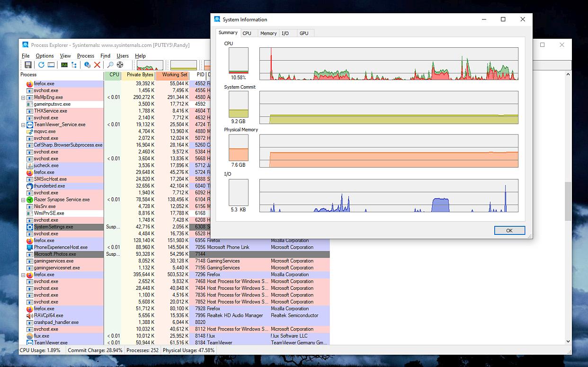The height and width of the screenshot is (367, 588).
Task: Click the CPU Usage status bar entry
Action: pos(40,350)
